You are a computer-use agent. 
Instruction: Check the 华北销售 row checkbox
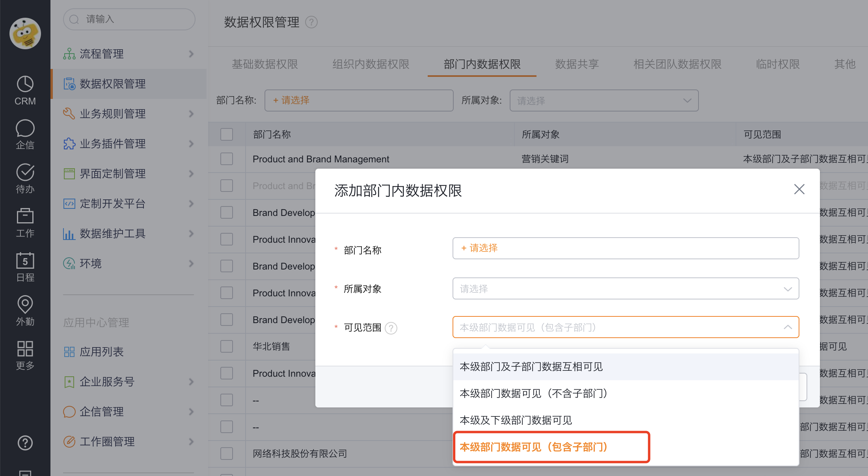coord(227,346)
